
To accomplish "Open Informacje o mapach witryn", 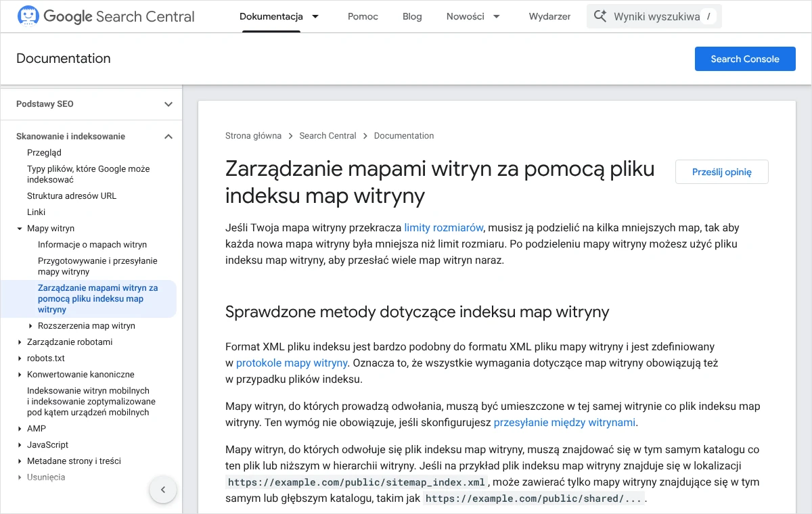I will click(92, 245).
